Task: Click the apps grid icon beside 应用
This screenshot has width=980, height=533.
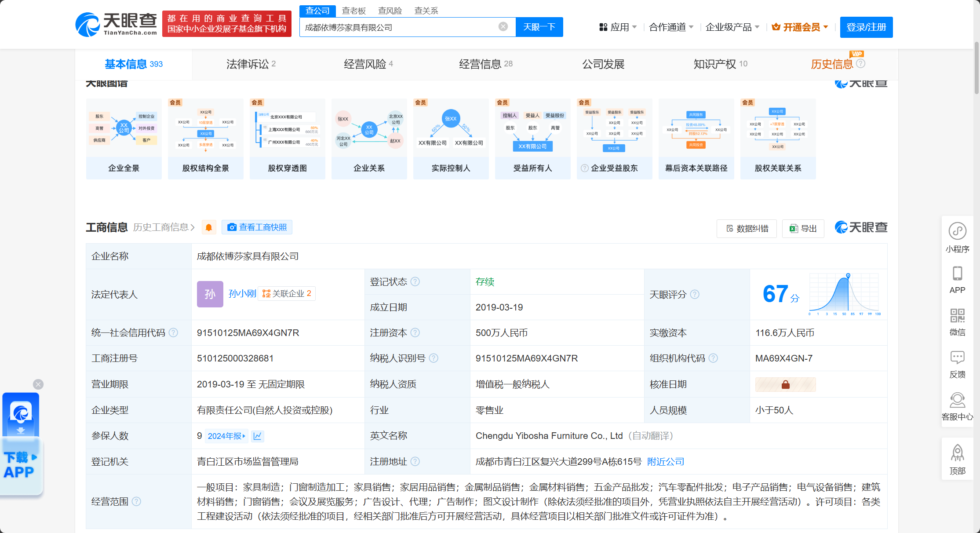Action: (x=603, y=27)
